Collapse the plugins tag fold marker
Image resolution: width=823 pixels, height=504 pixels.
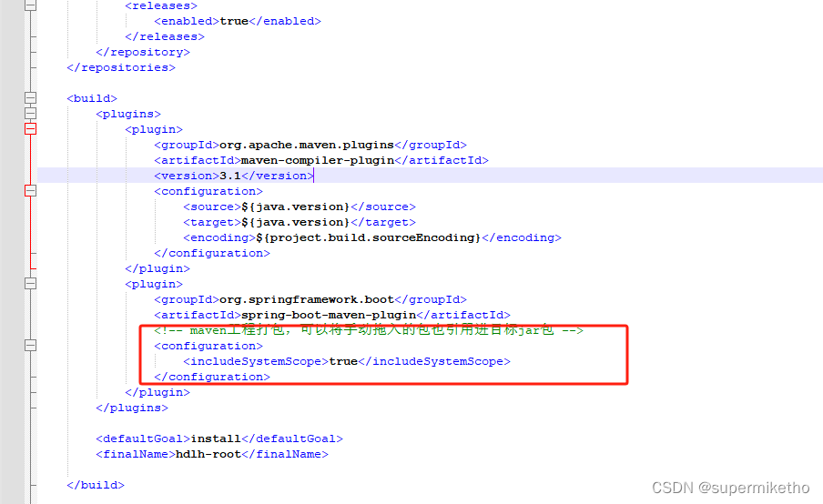30,114
